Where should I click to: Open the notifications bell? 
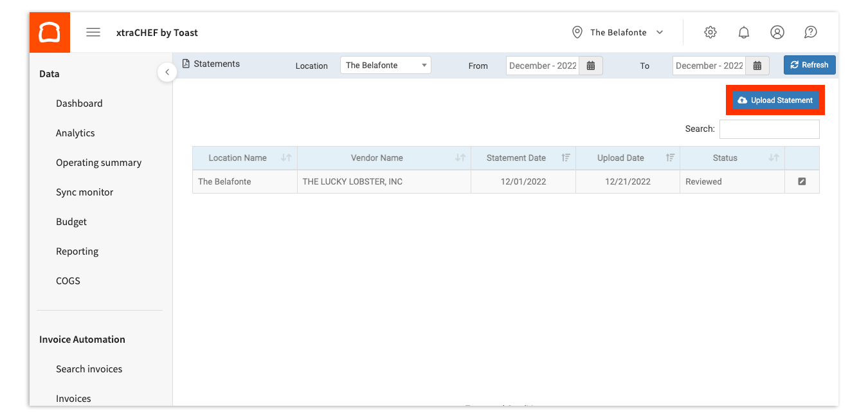click(743, 32)
